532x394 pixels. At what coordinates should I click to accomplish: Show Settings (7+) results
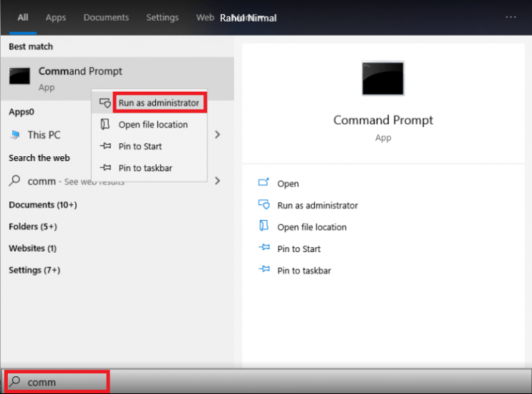(34, 270)
